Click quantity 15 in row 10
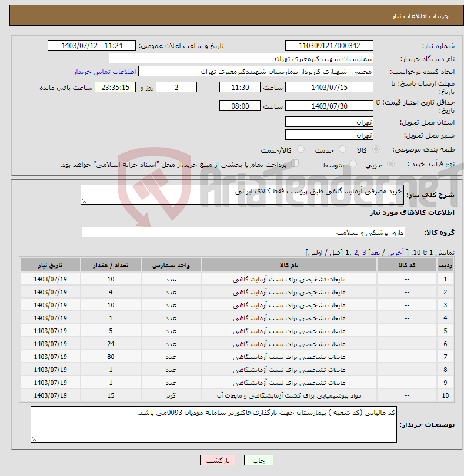The height and width of the screenshot is (476, 464). pyautogui.click(x=111, y=395)
